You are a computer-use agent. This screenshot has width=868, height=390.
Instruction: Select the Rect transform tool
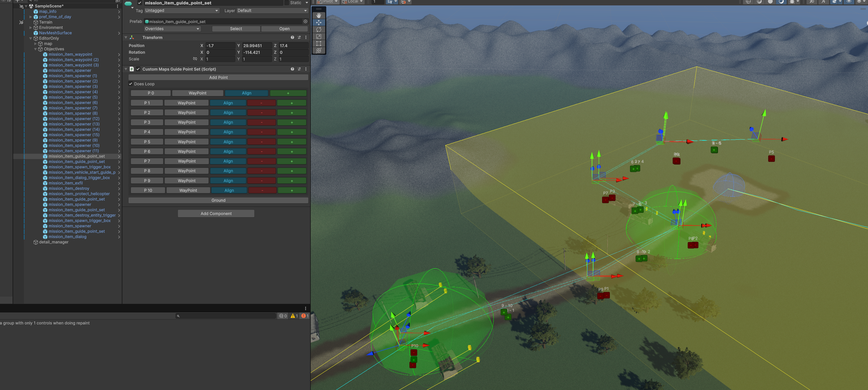pos(318,43)
